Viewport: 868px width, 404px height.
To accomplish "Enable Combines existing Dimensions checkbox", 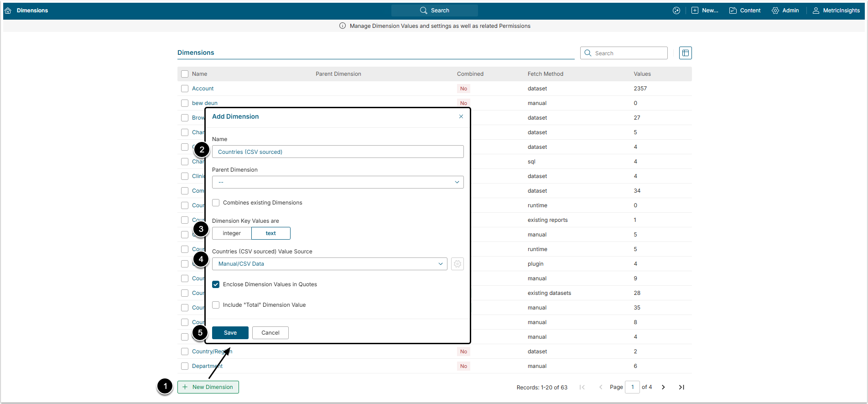I will pos(216,203).
